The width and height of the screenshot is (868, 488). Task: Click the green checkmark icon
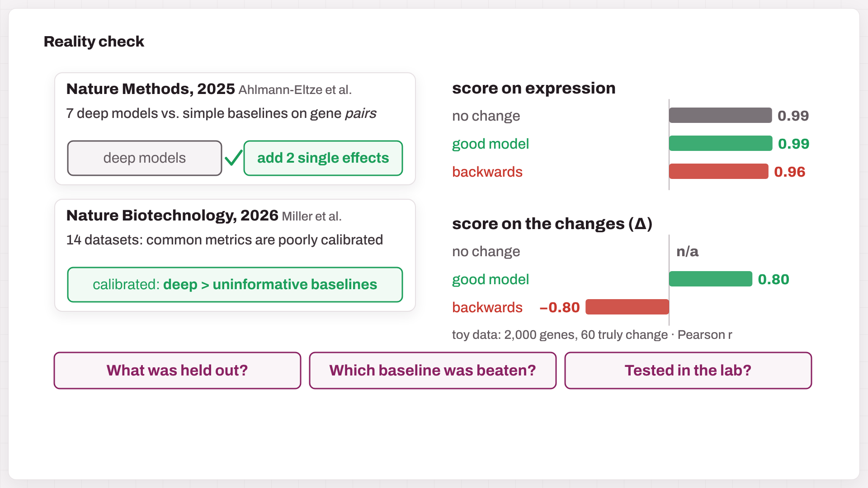(233, 158)
